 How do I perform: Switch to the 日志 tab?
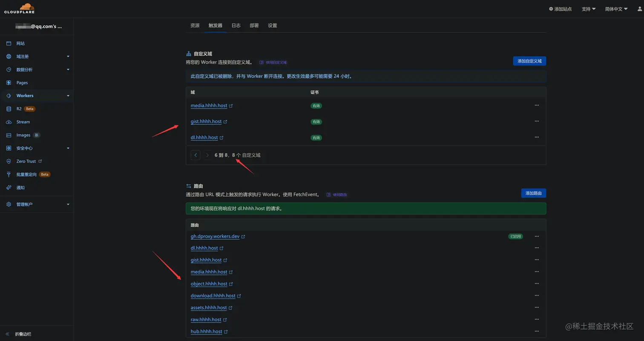(236, 26)
